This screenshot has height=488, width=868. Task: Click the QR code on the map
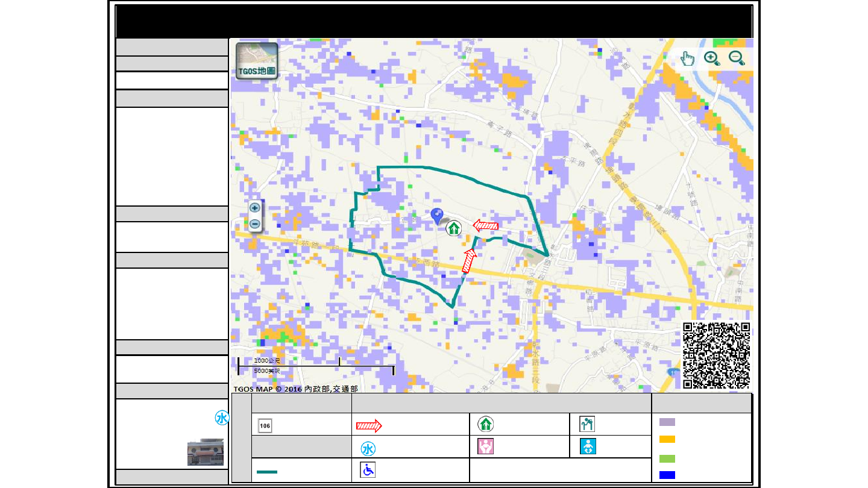717,355
